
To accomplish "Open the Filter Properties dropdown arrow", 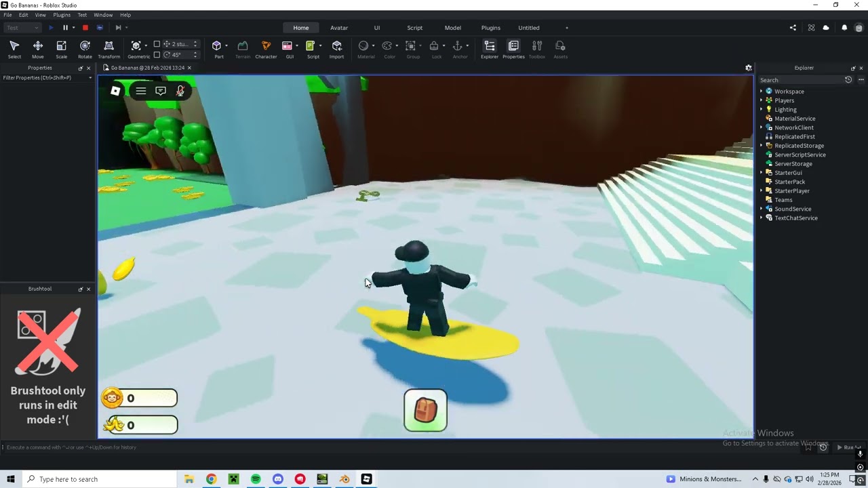I will click(90, 78).
